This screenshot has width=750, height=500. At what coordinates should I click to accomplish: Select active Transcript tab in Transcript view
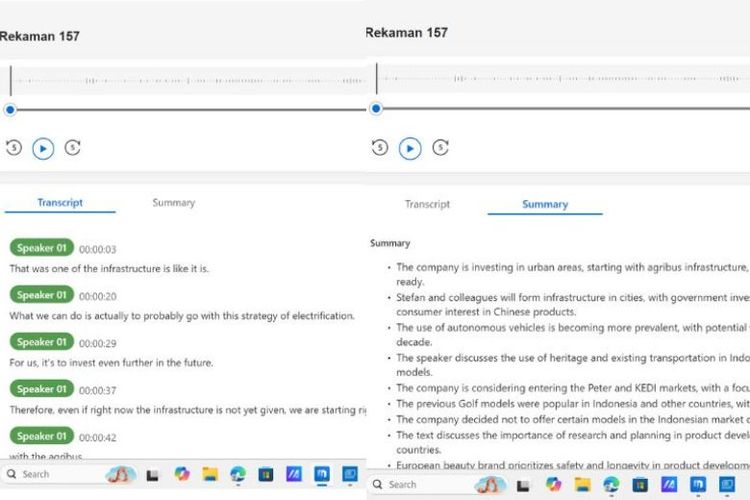(x=60, y=203)
